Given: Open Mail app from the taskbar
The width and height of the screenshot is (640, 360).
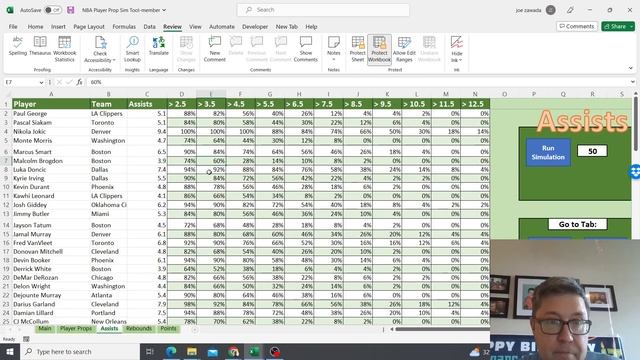Looking at the screenshot, I should click(213, 351).
